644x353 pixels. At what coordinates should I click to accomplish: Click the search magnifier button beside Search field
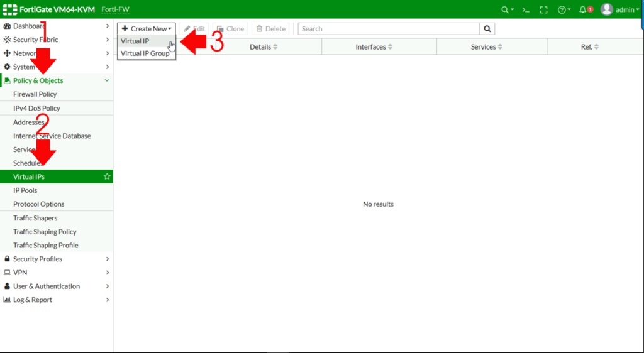(x=487, y=29)
